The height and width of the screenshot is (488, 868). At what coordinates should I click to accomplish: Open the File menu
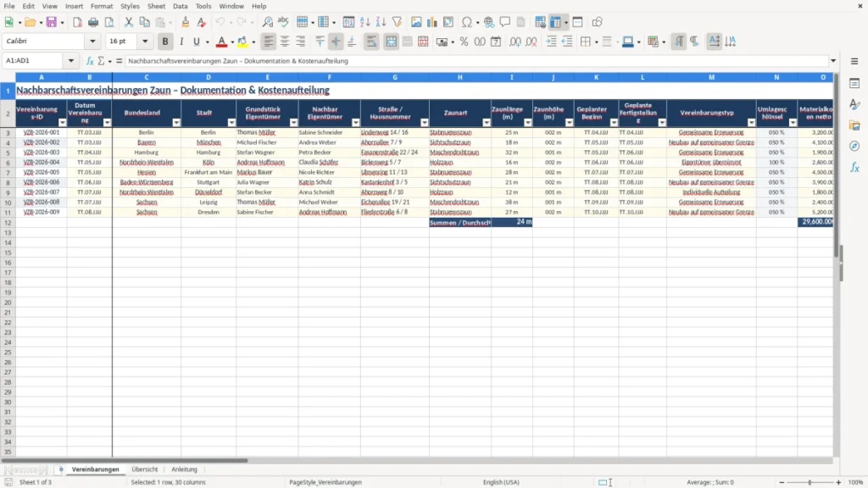coord(9,6)
